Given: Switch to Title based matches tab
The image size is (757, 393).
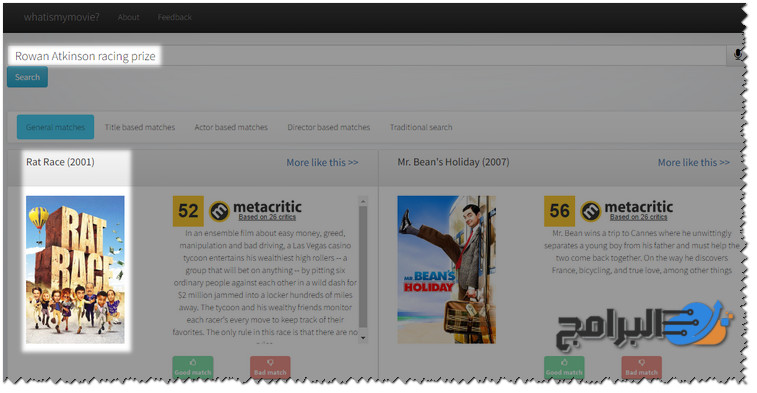Looking at the screenshot, I should coord(140,127).
